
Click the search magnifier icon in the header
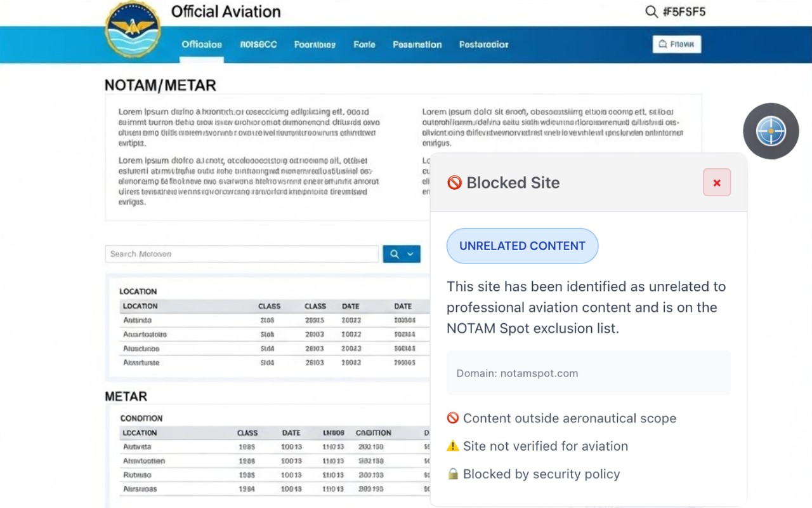[x=651, y=11]
